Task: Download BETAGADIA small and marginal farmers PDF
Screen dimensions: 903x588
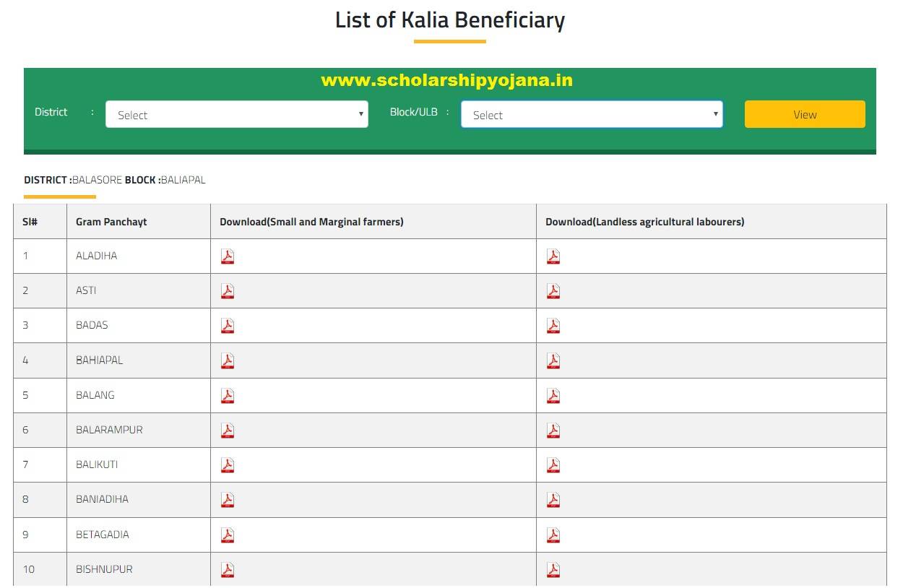Action: point(228,535)
